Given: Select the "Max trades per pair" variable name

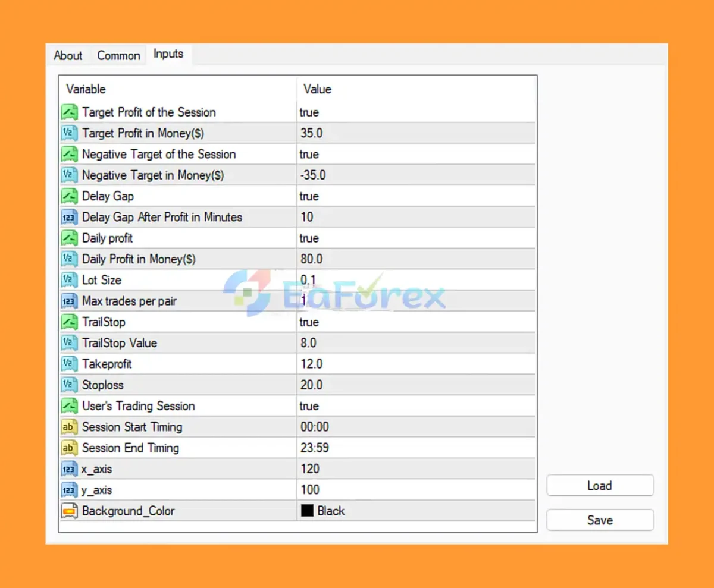Looking at the screenshot, I should [129, 301].
